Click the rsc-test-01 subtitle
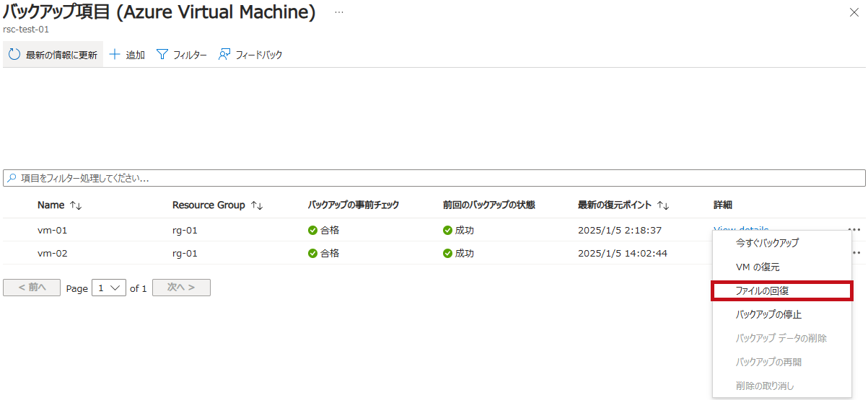 click(27, 30)
